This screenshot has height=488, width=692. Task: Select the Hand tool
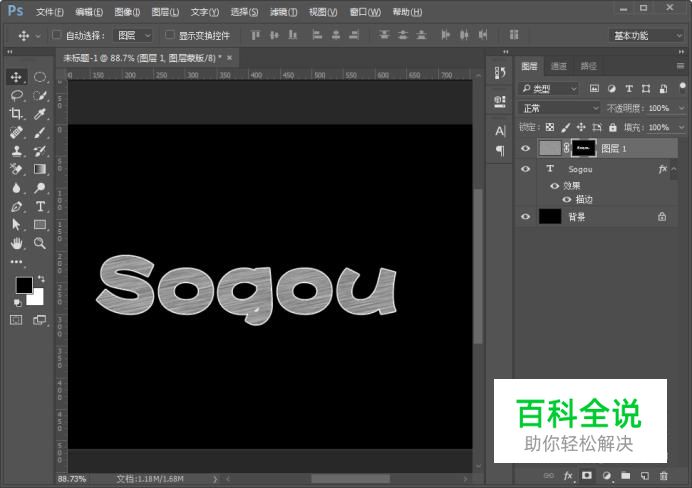(x=16, y=243)
